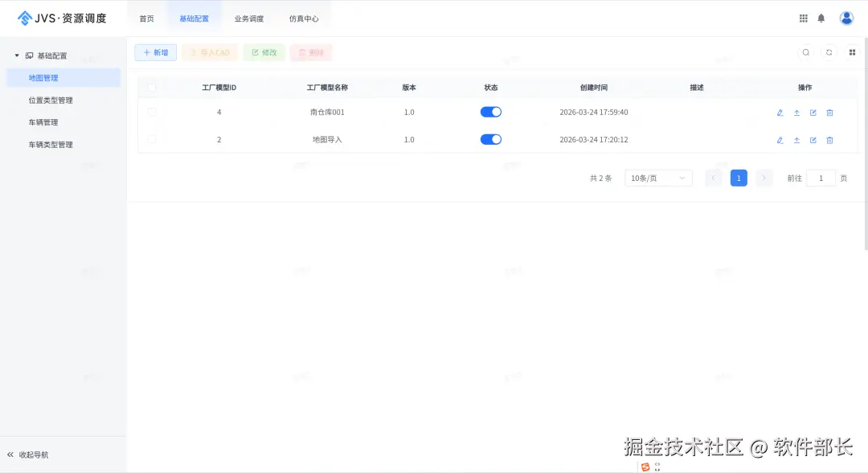
Task: Check the select-all checkbox in table header
Action: 152,87
